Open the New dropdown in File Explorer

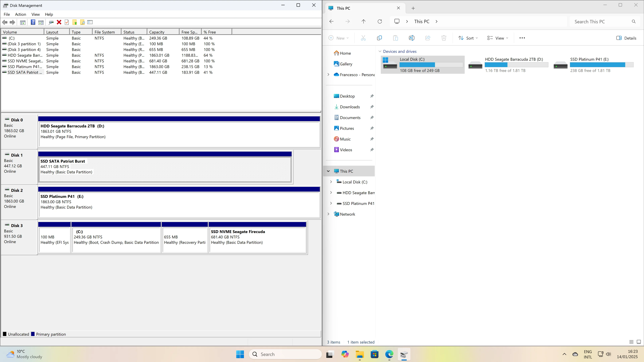[338, 38]
